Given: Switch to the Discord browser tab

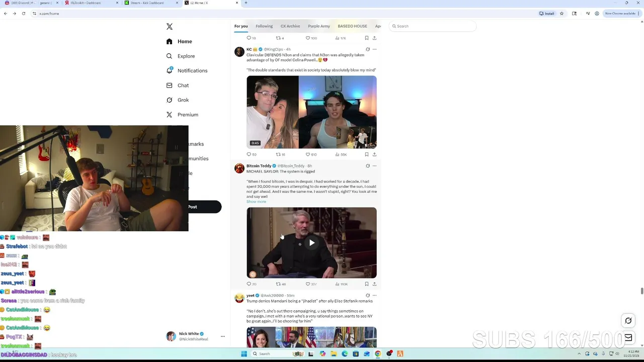Looking at the screenshot, I should (30, 3).
